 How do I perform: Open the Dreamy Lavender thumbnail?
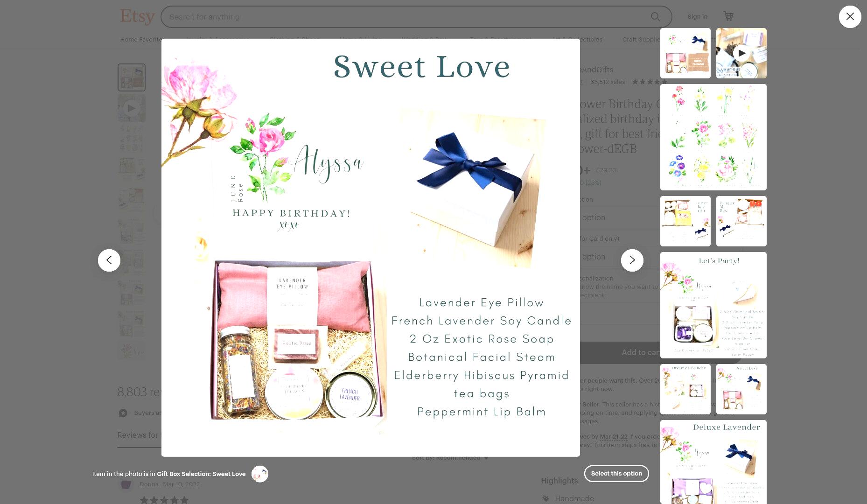coord(685,389)
